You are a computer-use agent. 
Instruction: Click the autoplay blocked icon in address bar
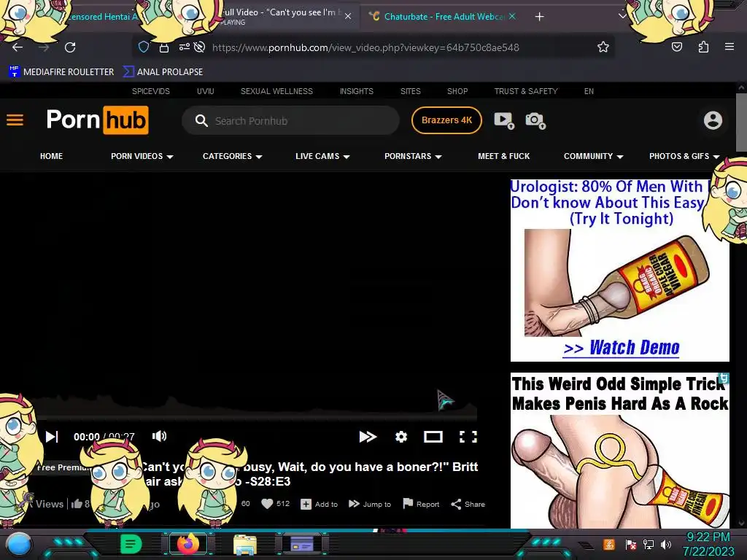(200, 47)
